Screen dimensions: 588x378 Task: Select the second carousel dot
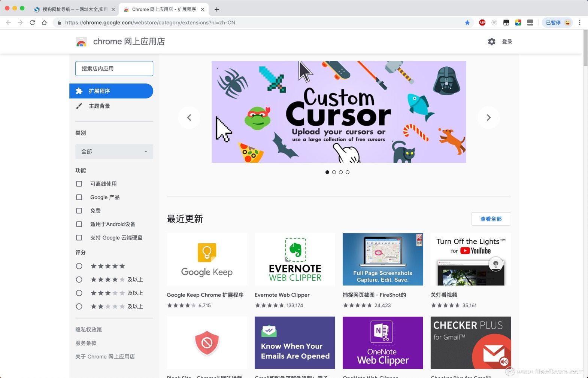[334, 172]
